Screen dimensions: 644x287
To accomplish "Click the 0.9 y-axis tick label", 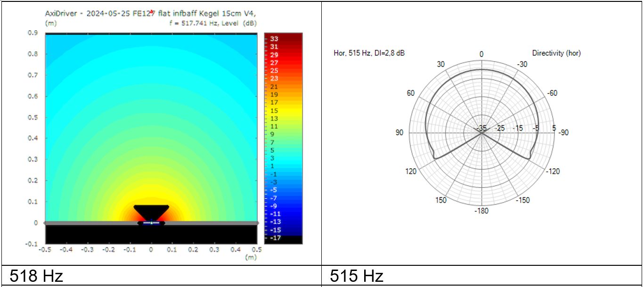I will 32,33.
